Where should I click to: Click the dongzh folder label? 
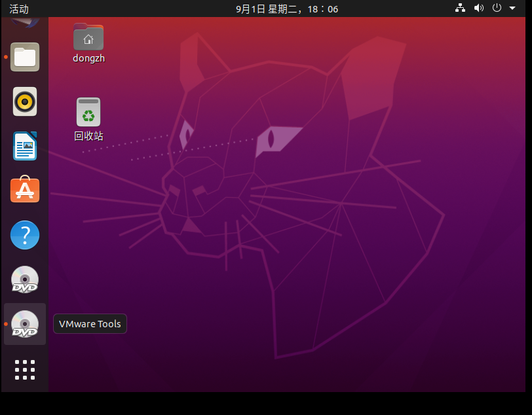click(89, 58)
